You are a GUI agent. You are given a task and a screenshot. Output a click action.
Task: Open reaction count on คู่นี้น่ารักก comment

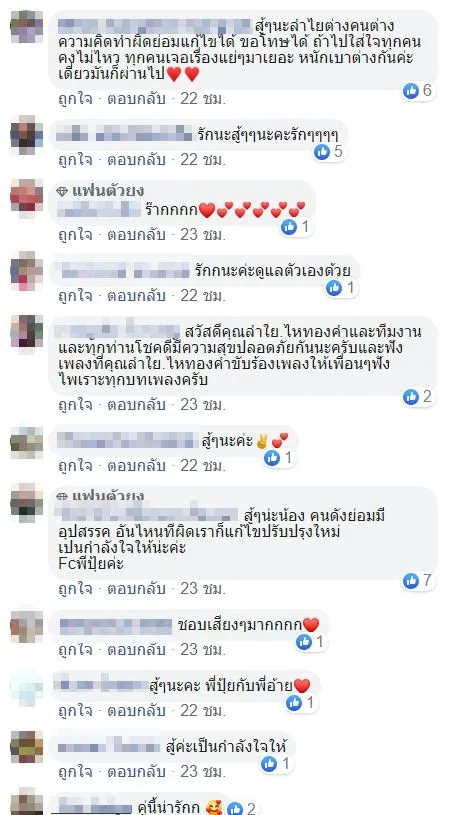243,808
